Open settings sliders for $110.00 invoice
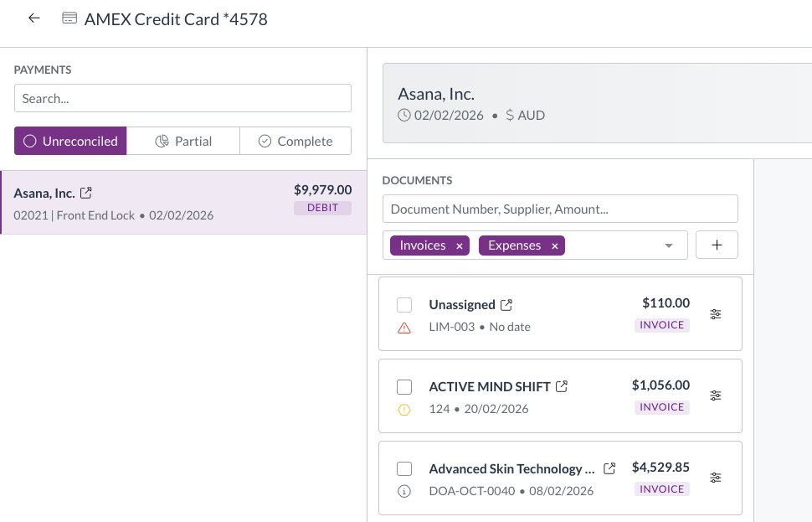The height and width of the screenshot is (522, 812). pyautogui.click(x=715, y=314)
